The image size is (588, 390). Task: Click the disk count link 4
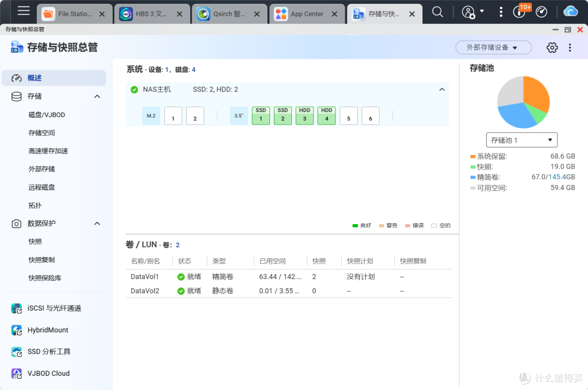tap(193, 70)
